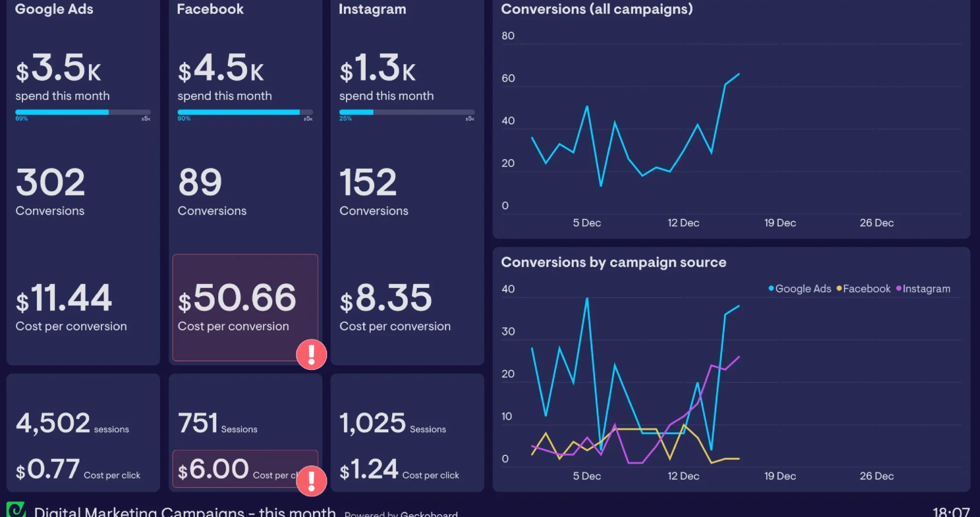Click the Google Ads legend dot
Image resolution: width=980 pixels, height=517 pixels.
point(771,288)
